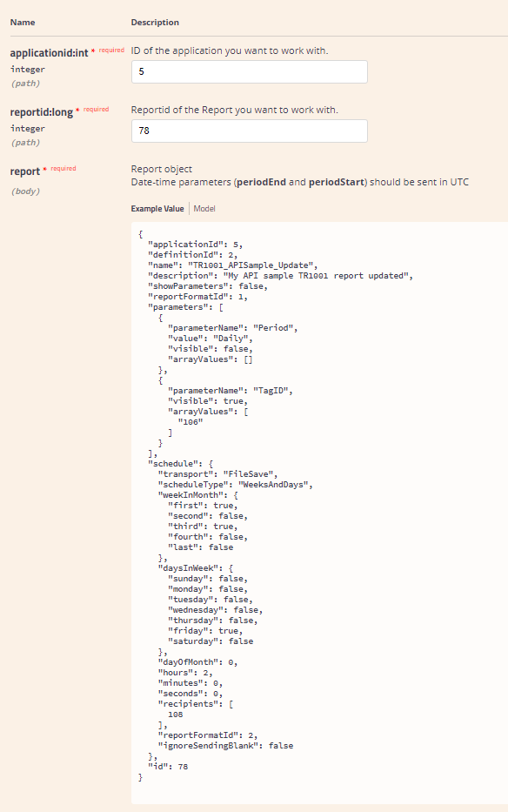Image resolution: width=508 pixels, height=812 pixels.
Task: Click the "name" line in example JSON
Action: (x=233, y=265)
